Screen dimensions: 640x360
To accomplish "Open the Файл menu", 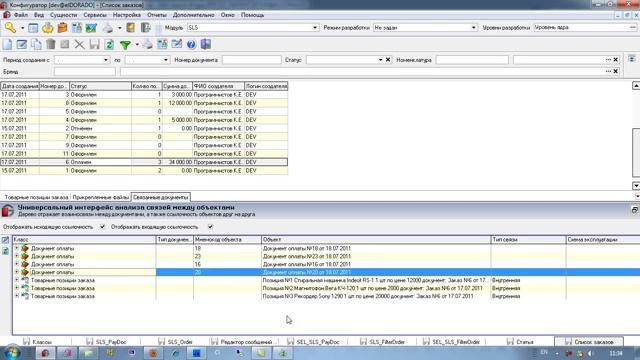I will click(21, 15).
